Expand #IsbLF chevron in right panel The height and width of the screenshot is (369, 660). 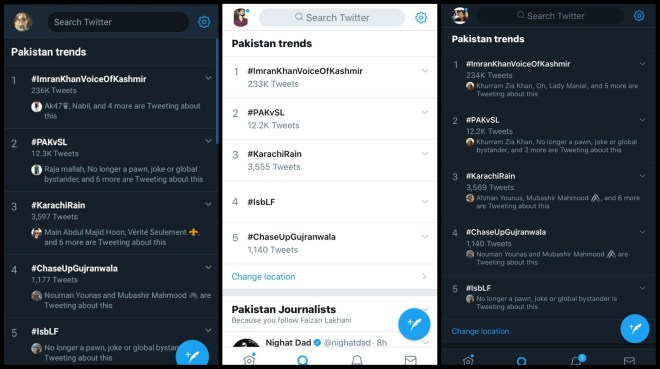(x=642, y=288)
